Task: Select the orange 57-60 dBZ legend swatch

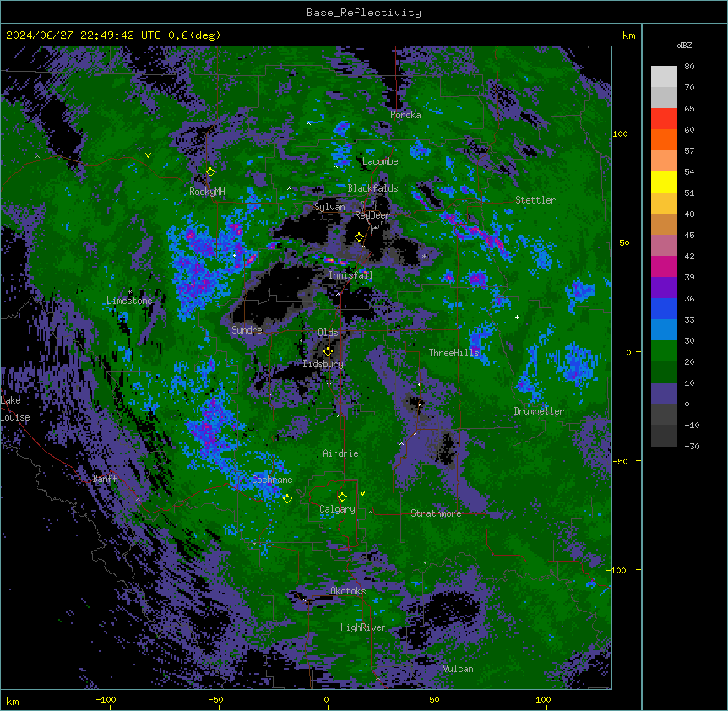Action: pos(664,139)
